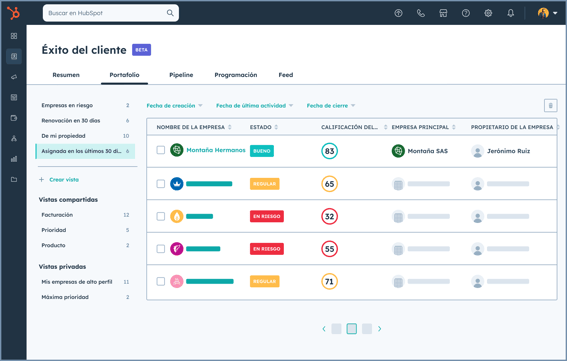Click the Buscar en HubSpot search field

coord(111,13)
